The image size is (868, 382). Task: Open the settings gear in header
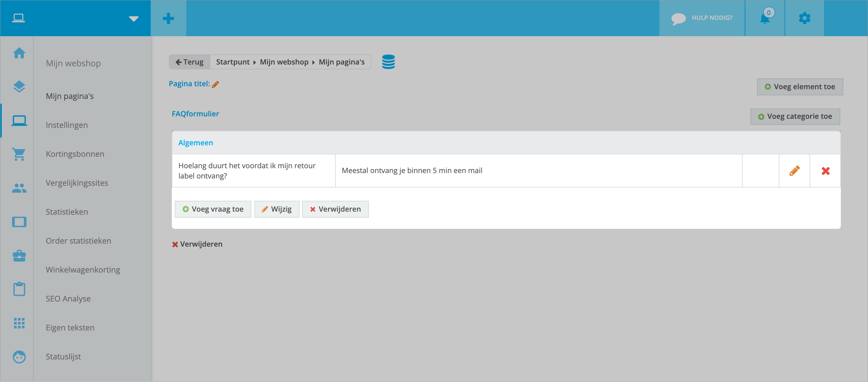click(x=805, y=18)
